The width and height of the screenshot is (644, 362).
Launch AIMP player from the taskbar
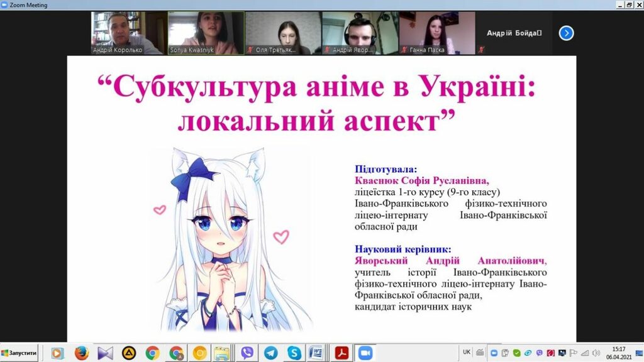click(x=128, y=353)
